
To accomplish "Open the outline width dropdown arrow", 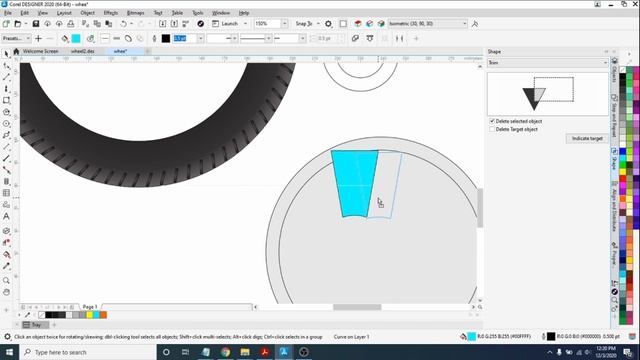I will click(200, 38).
